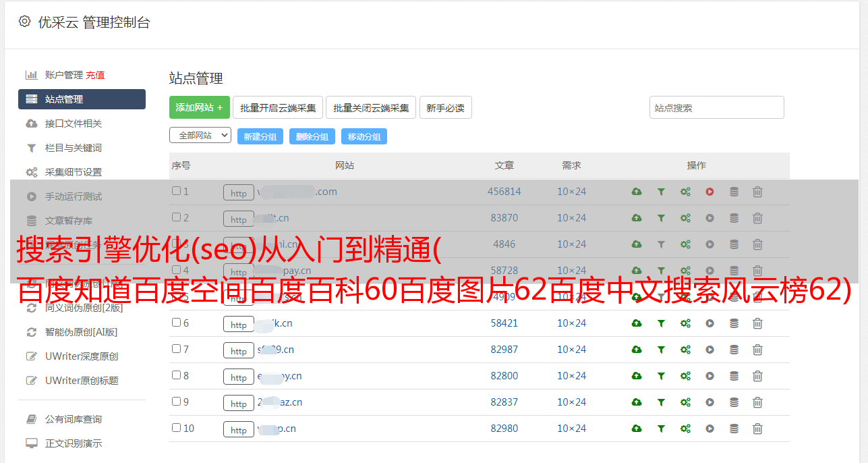Click the trash icon in row 2
This screenshot has width=868, height=463.
tap(757, 218)
